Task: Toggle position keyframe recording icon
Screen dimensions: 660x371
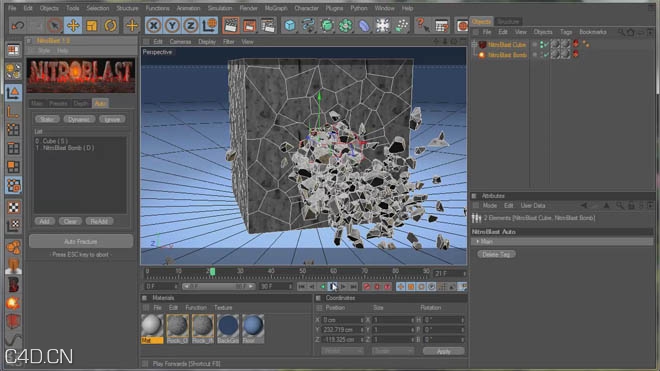Action: pos(401,287)
